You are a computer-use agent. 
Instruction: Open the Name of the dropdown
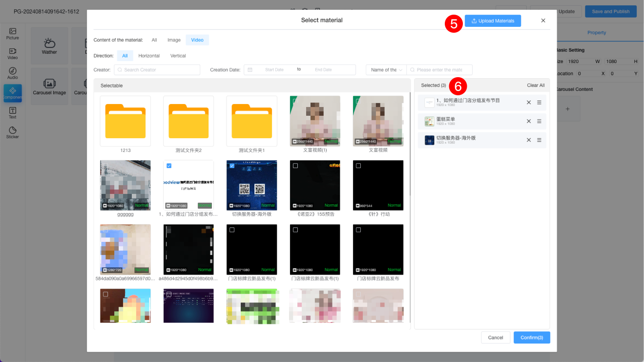pos(386,70)
